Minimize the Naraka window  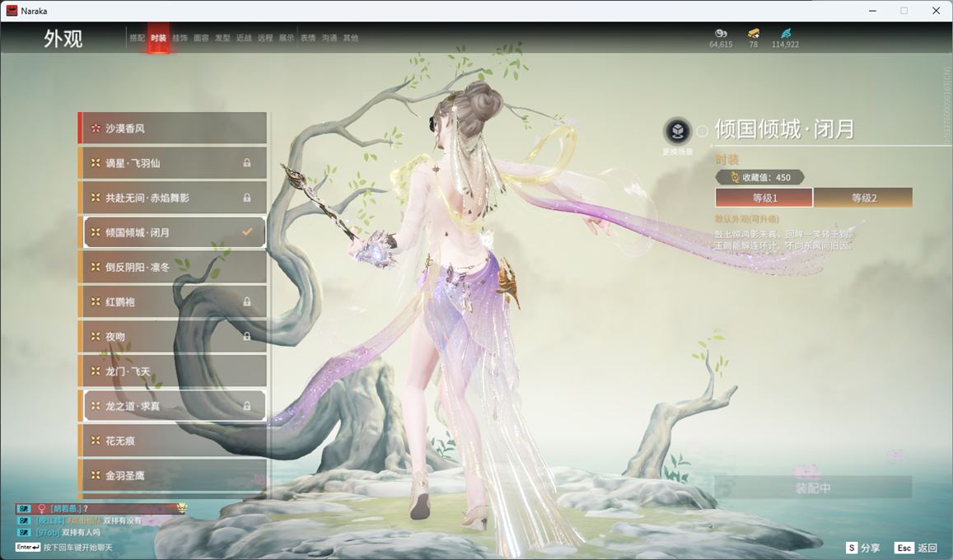[x=873, y=11]
